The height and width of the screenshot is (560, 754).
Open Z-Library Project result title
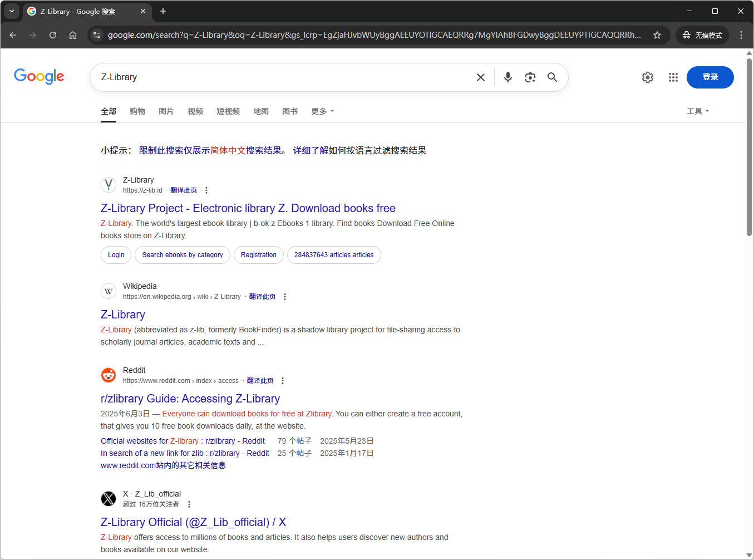(x=248, y=208)
